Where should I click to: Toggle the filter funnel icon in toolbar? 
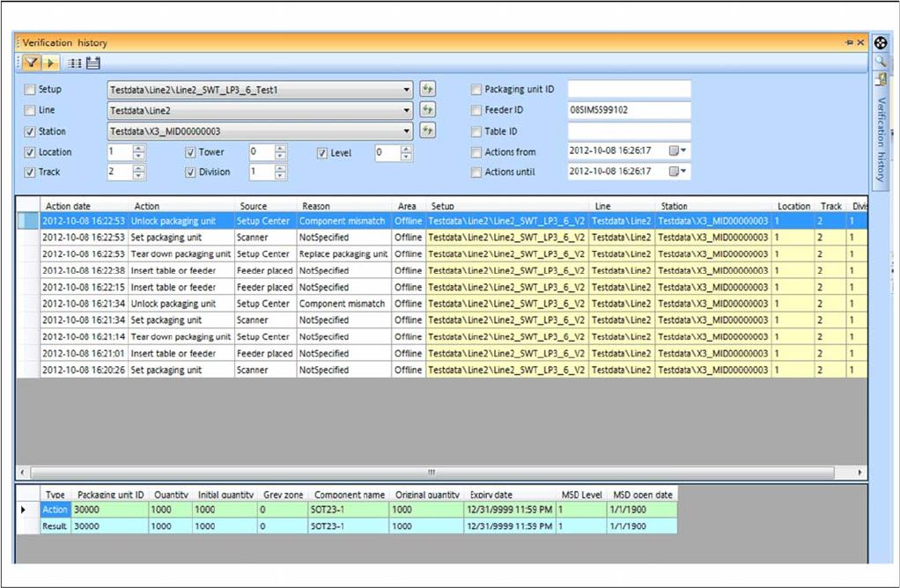(x=31, y=62)
